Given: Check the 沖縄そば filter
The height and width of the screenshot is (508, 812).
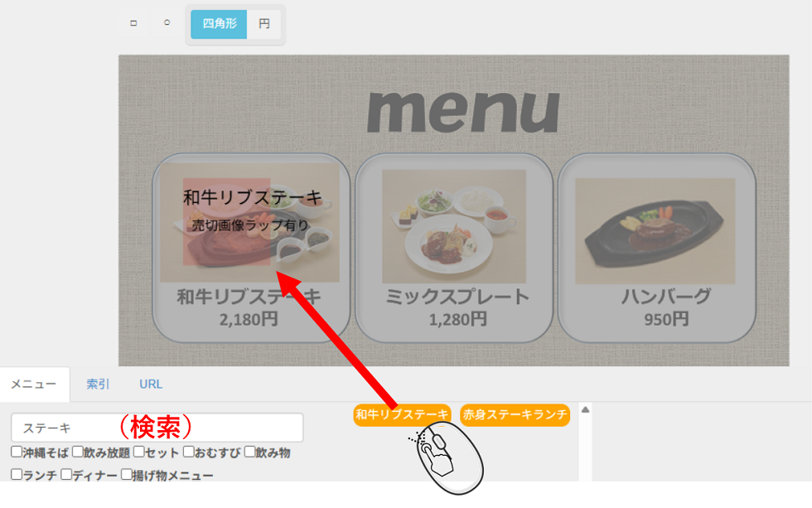Looking at the screenshot, I should click(x=17, y=452).
